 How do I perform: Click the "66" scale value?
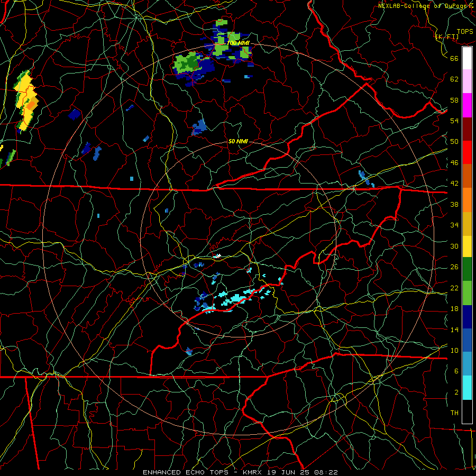(x=454, y=58)
